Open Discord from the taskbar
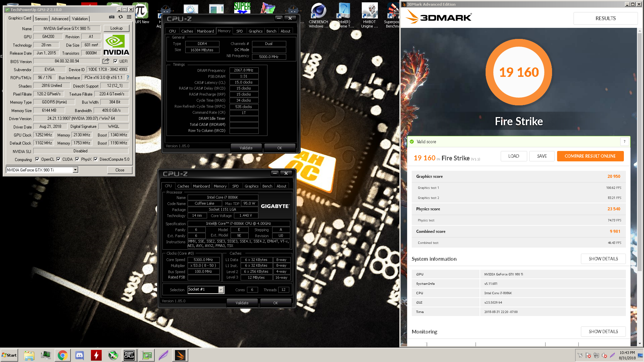The width and height of the screenshot is (644, 362). coord(80,355)
